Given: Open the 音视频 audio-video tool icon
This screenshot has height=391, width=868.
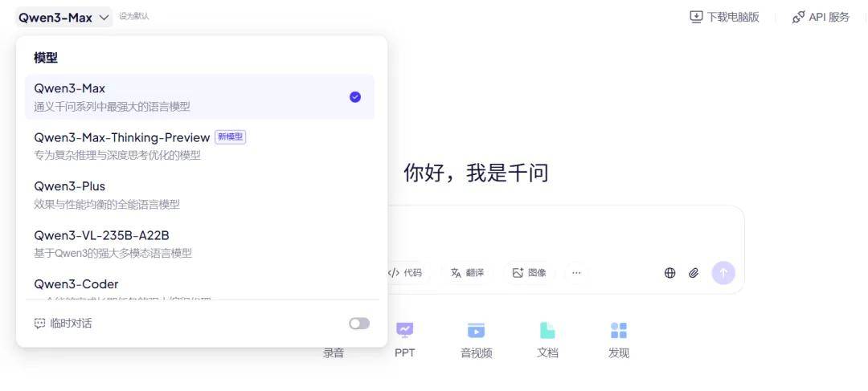Looking at the screenshot, I should 476,331.
